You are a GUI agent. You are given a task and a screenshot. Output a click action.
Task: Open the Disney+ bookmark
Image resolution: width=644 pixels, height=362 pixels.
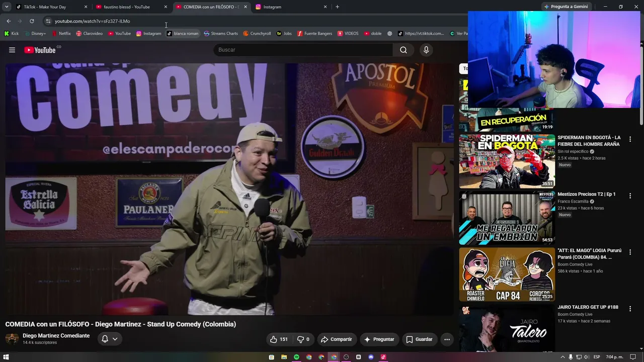coord(35,34)
